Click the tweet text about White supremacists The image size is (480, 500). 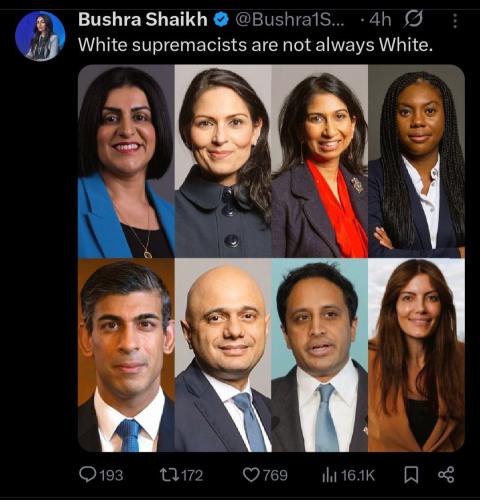point(255,44)
